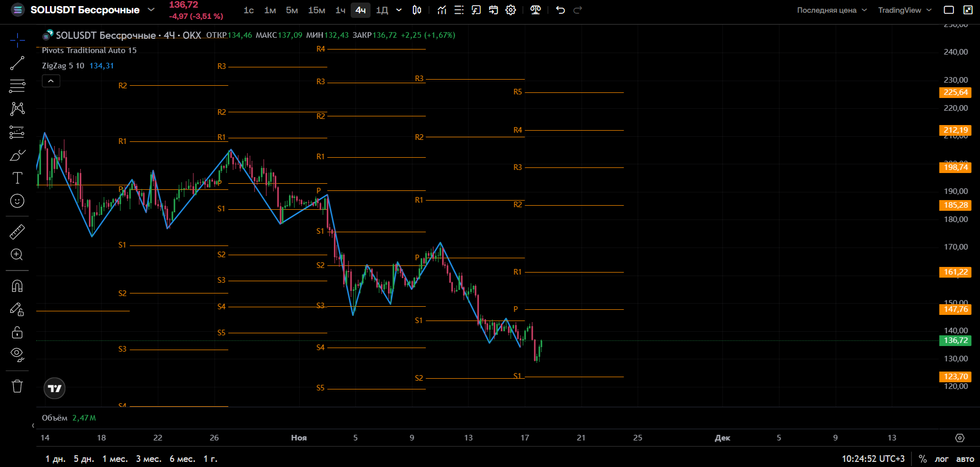This screenshot has width=980, height=467.
Task: Toggle lock all drawing tools
Action: tap(17, 332)
